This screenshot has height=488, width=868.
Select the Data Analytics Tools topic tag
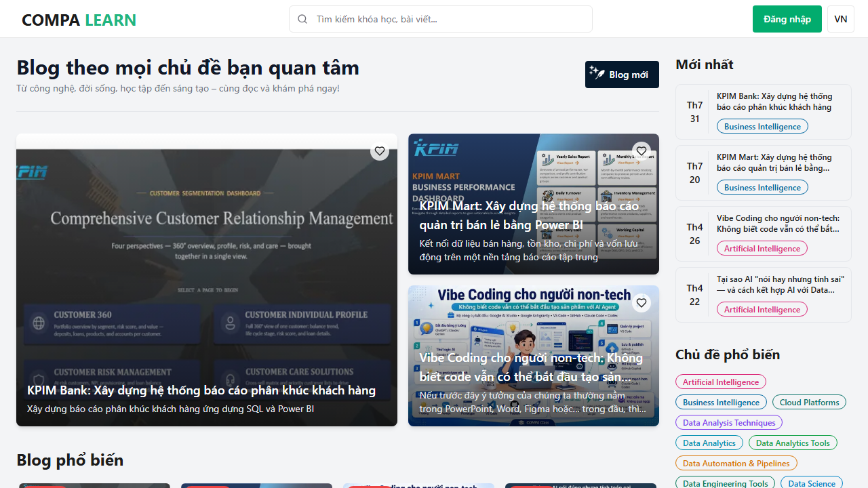(793, 443)
